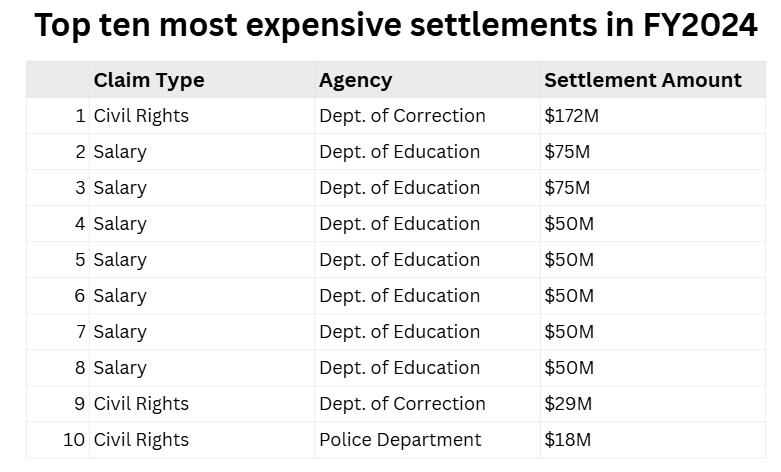Click the row number 5 cell
This screenshot has height=472, width=781.
pyautogui.click(x=80, y=260)
